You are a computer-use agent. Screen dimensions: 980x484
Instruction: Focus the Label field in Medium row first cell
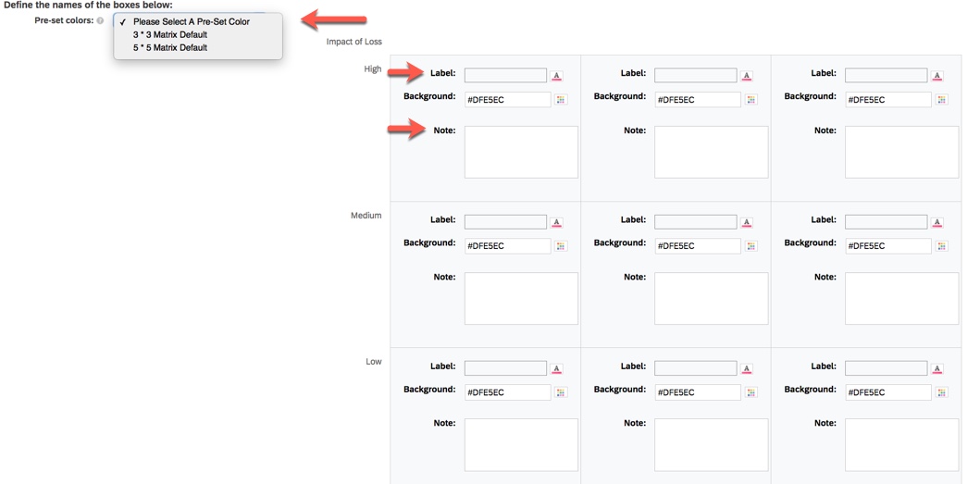tap(505, 222)
